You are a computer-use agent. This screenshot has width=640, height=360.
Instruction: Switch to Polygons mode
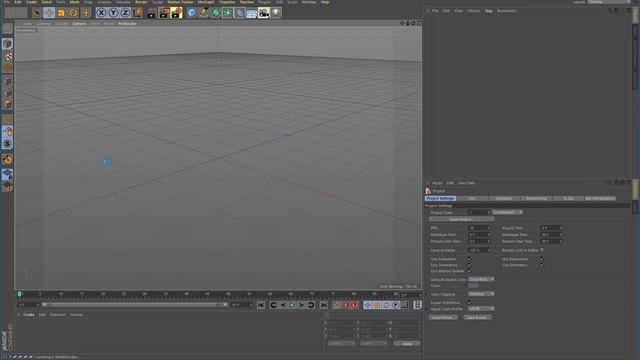pyautogui.click(x=7, y=104)
